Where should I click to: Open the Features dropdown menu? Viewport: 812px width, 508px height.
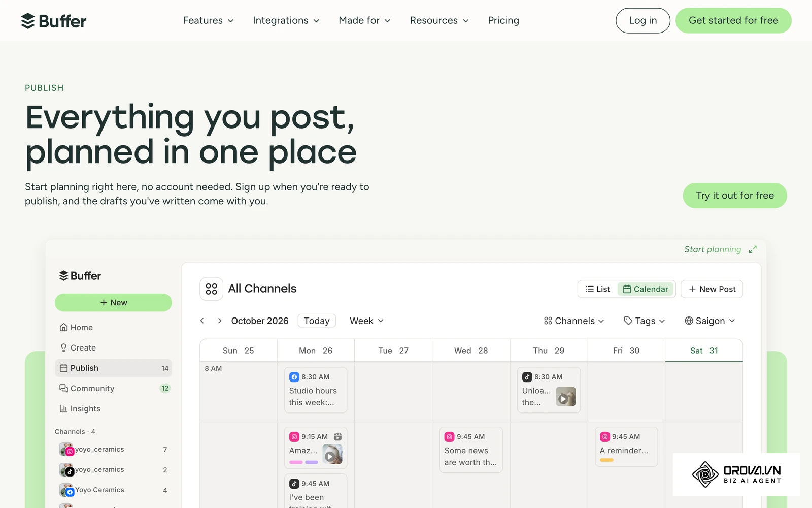click(x=208, y=20)
